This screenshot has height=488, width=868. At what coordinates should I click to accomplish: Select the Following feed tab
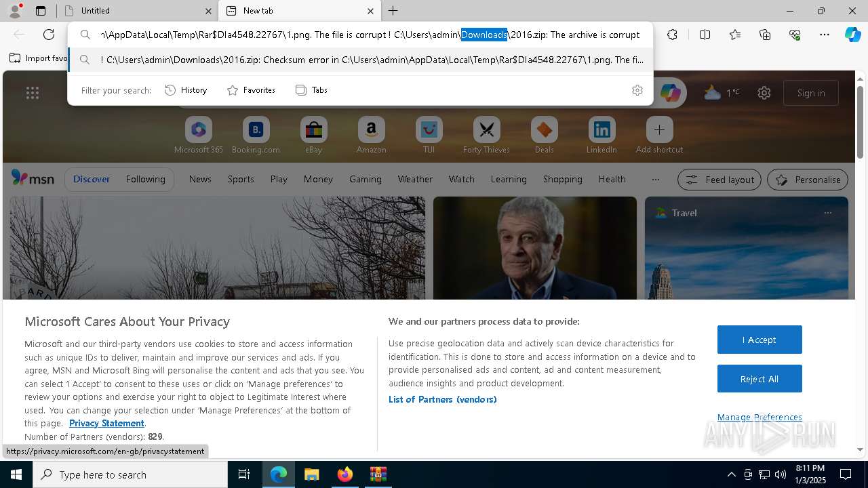click(x=145, y=179)
